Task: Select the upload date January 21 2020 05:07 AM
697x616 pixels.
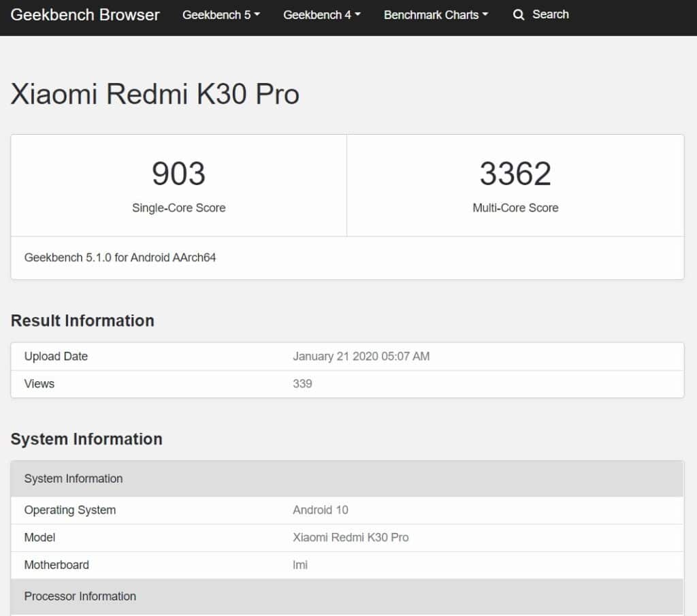Action: pos(361,357)
